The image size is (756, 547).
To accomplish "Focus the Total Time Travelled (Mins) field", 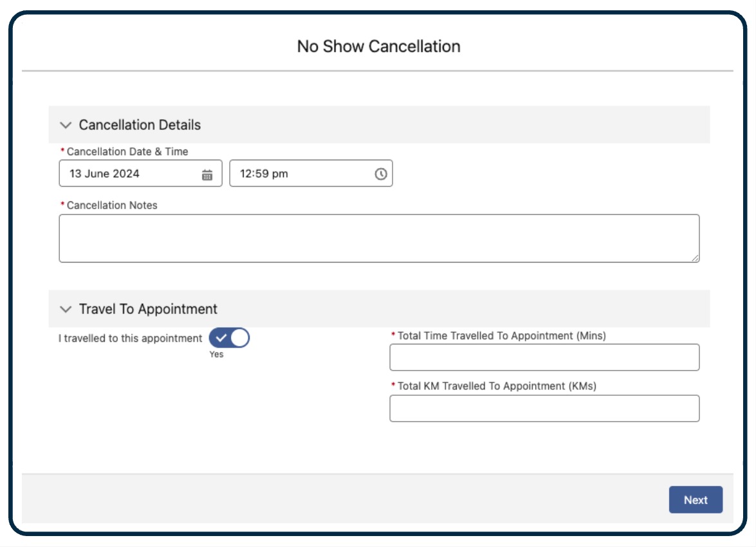I will [x=544, y=357].
